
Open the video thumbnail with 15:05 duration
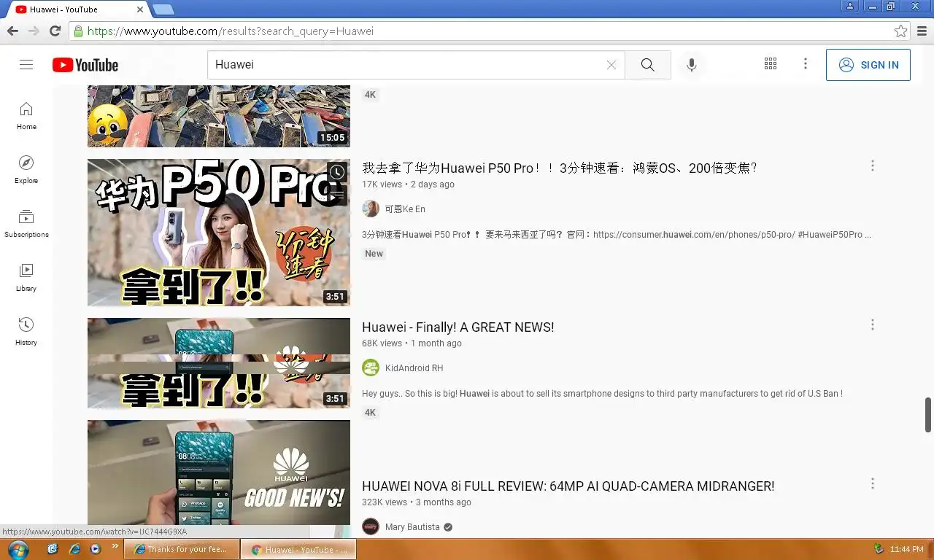point(219,117)
